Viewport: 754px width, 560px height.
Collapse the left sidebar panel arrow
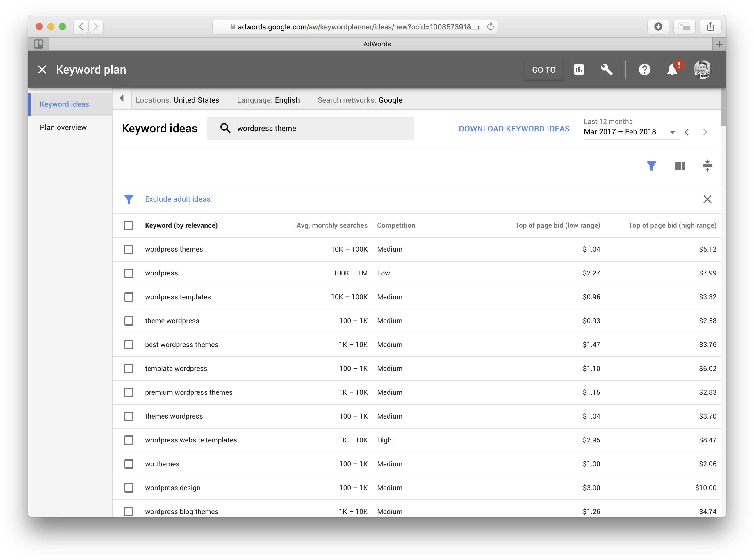[x=122, y=99]
